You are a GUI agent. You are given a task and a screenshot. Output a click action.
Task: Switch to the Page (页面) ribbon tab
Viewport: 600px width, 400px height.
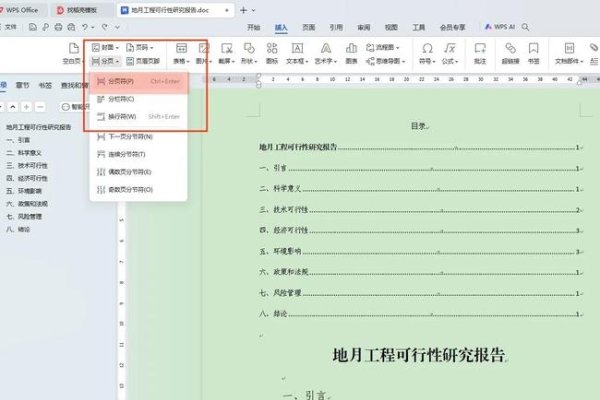point(308,27)
